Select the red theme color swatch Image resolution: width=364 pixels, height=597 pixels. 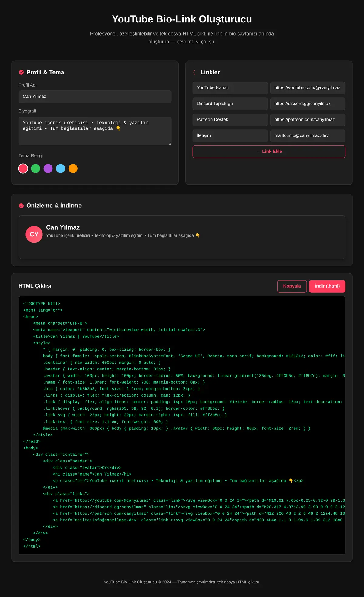(x=23, y=169)
